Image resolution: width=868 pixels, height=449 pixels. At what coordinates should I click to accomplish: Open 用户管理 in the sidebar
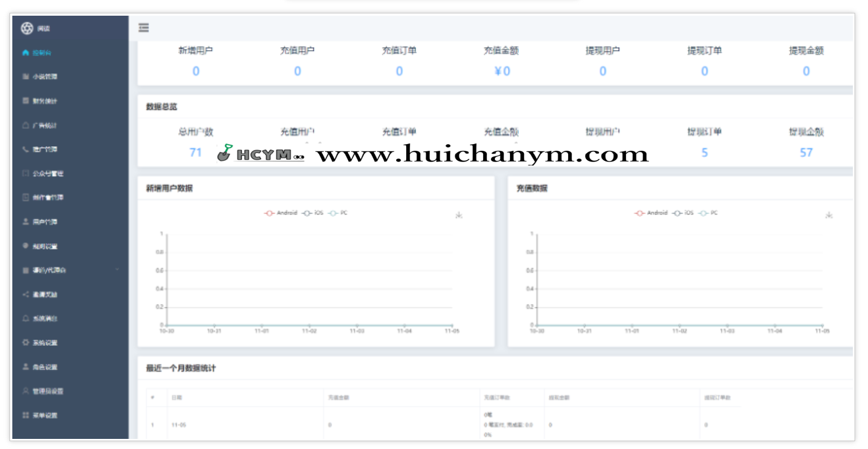click(44, 222)
